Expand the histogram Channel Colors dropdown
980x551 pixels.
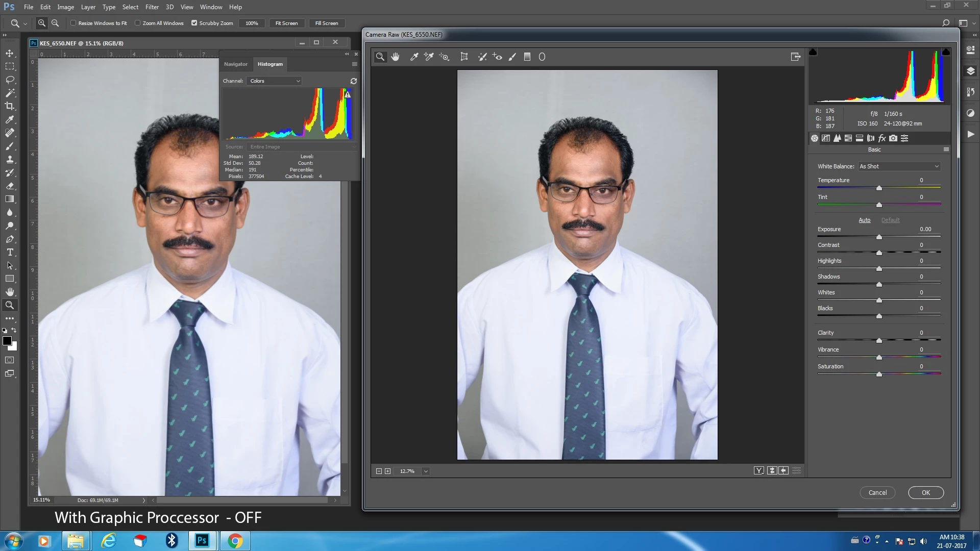tap(275, 81)
